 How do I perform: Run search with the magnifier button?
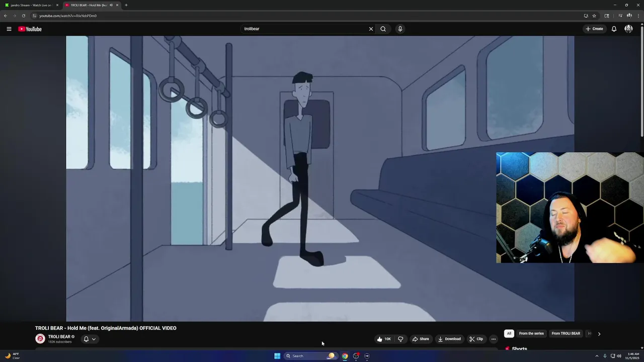pyautogui.click(x=383, y=29)
